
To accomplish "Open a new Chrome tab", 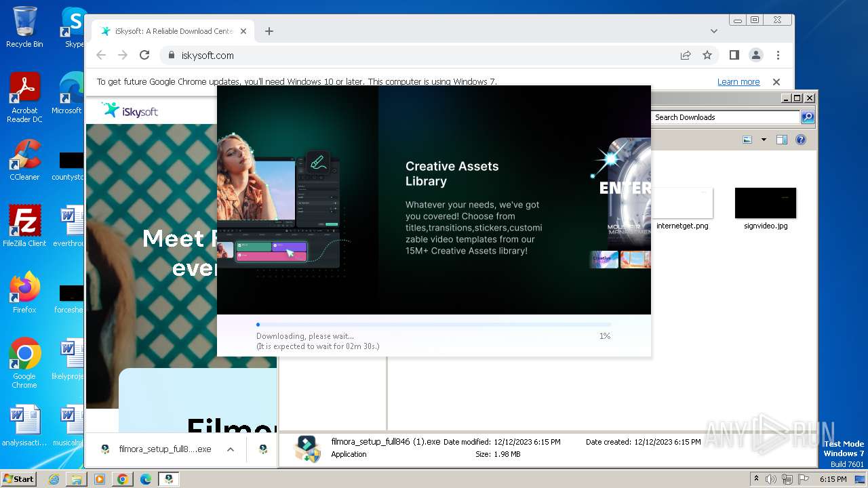I will click(269, 31).
